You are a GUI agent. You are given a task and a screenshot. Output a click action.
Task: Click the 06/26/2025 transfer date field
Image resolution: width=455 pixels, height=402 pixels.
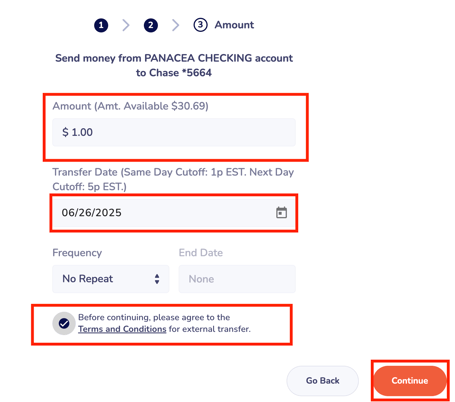click(x=174, y=213)
